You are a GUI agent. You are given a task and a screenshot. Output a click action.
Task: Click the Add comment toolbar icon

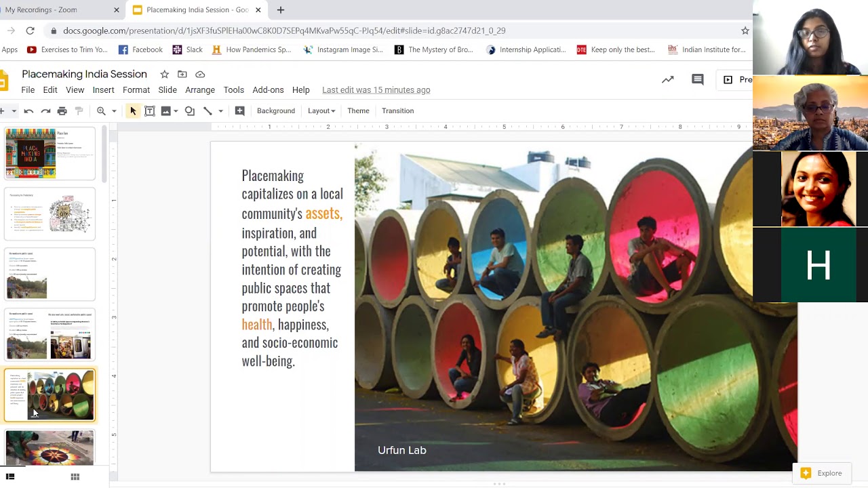(239, 111)
